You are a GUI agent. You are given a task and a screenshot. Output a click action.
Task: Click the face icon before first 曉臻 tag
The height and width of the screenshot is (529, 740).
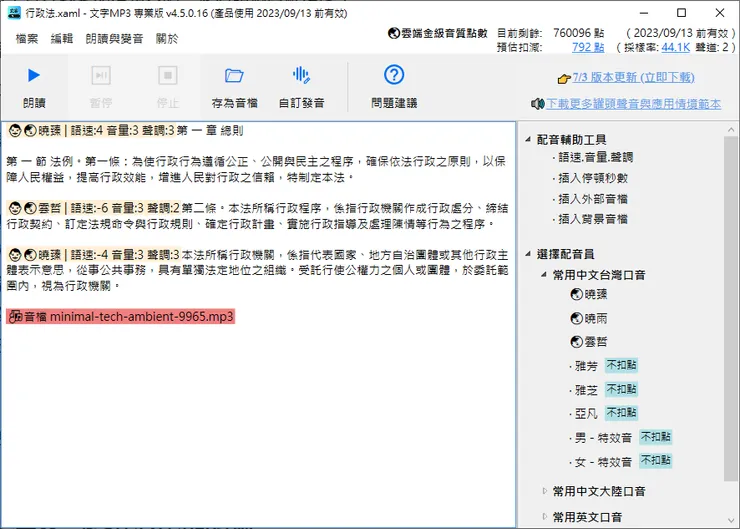tap(15, 131)
